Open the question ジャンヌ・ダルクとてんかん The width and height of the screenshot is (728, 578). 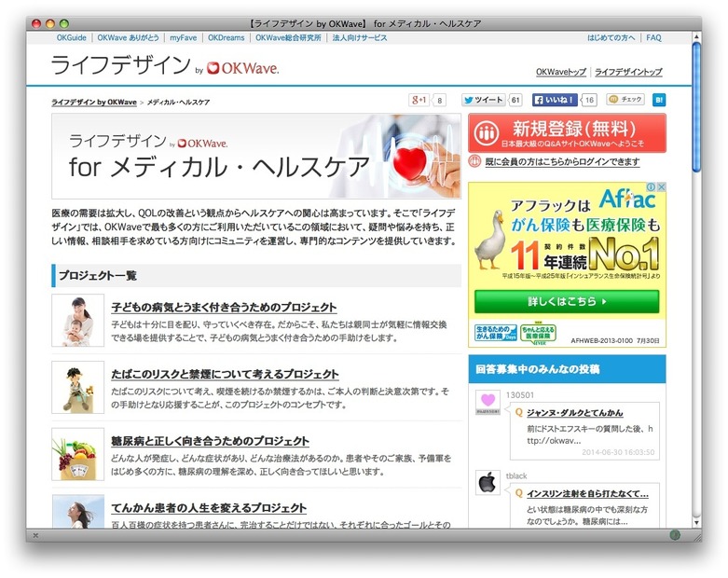point(575,413)
